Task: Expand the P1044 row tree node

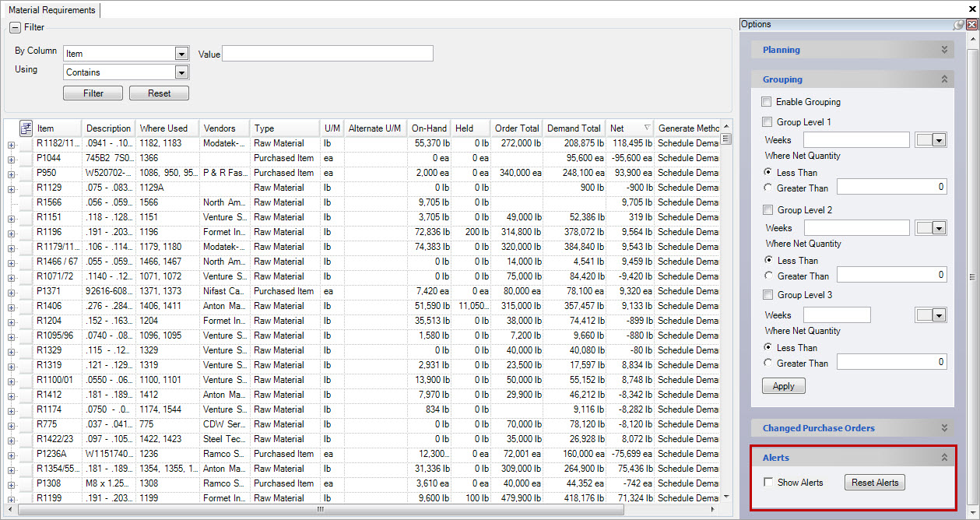Action: [x=12, y=158]
